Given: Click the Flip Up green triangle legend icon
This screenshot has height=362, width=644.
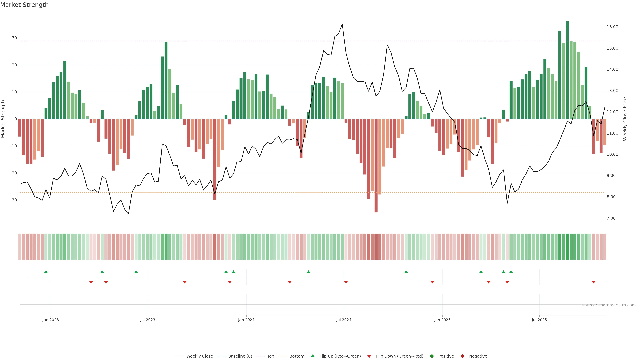Looking at the screenshot, I should tap(312, 356).
